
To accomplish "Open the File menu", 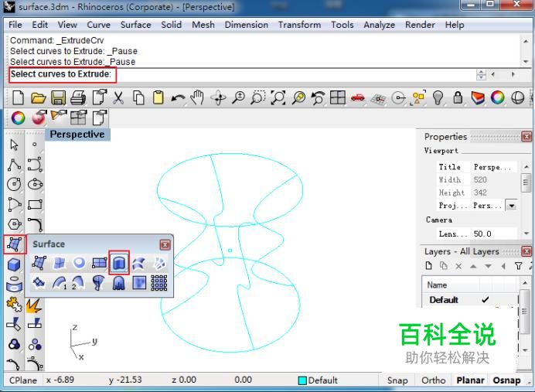I will point(15,25).
